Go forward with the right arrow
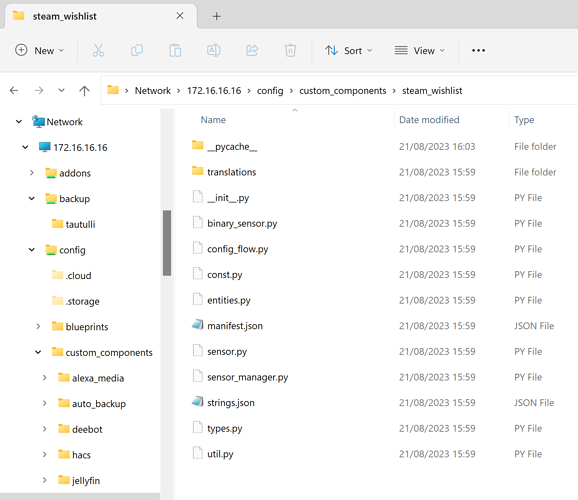 click(39, 91)
